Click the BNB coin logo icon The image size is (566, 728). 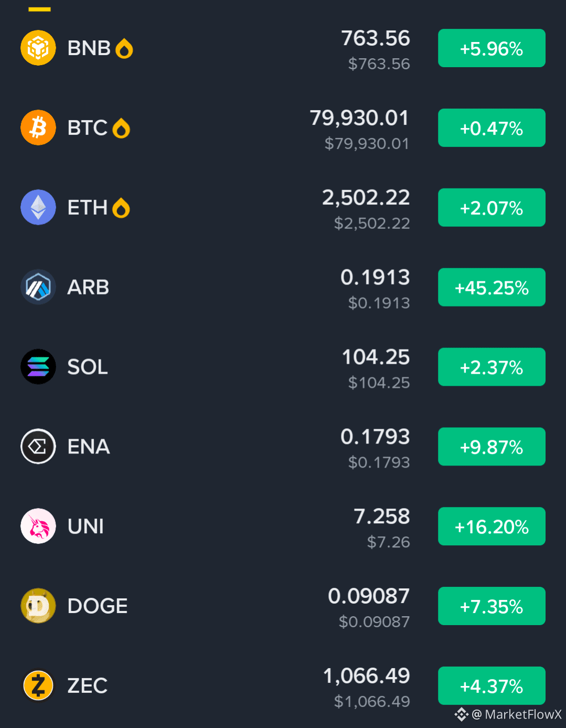38,48
